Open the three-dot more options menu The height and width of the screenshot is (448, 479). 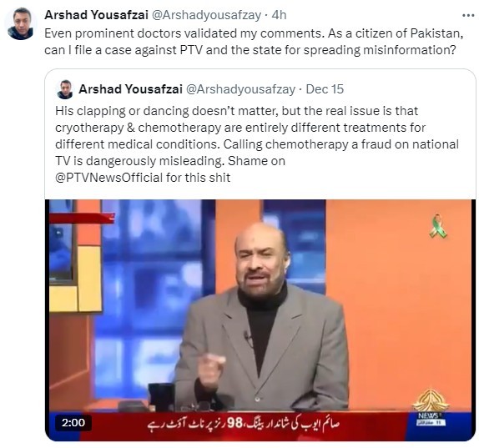(x=468, y=15)
